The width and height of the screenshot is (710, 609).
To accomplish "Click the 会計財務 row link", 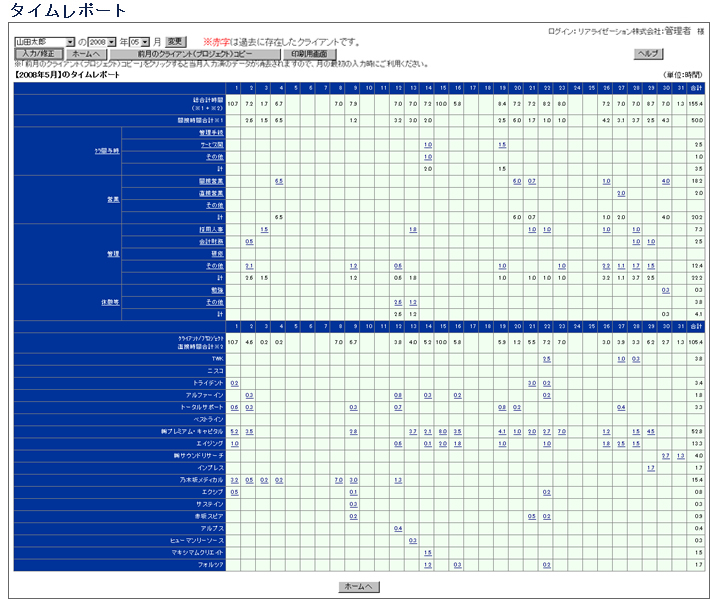I will tap(211, 241).
